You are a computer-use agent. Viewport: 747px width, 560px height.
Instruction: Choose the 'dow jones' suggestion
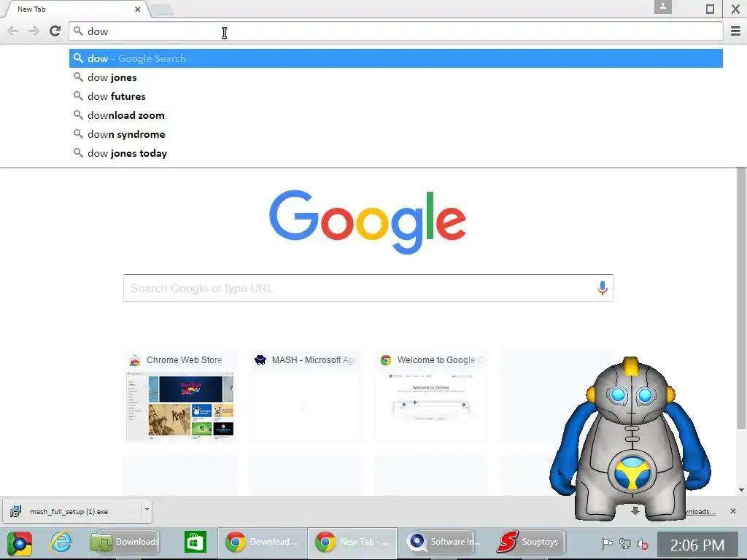coord(396,77)
